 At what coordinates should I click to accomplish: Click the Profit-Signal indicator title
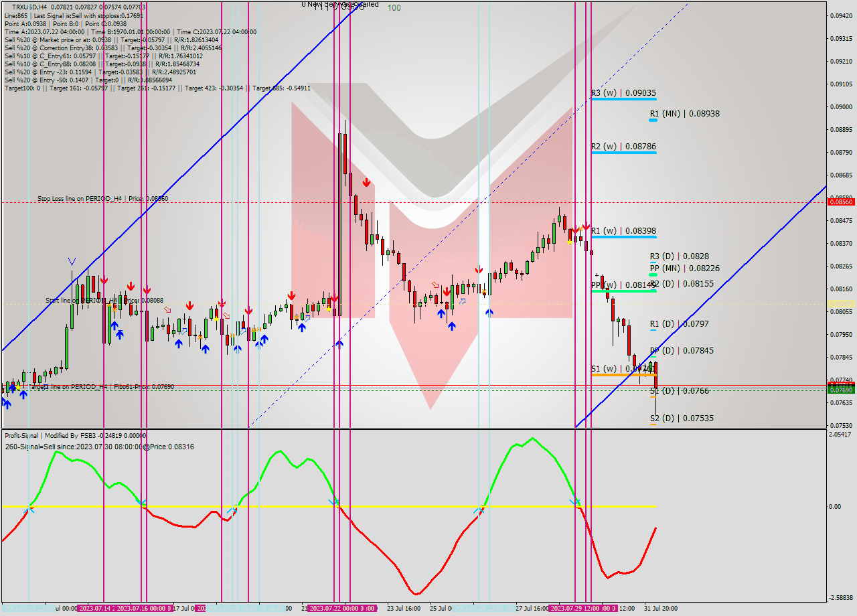pos(75,435)
